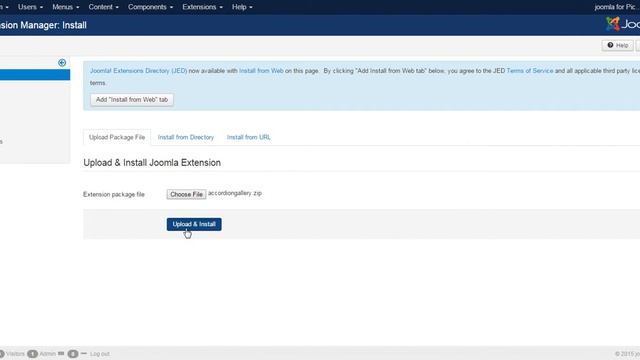Click the Extension package file label
Viewport: 640px width, 360px height.
(x=114, y=194)
